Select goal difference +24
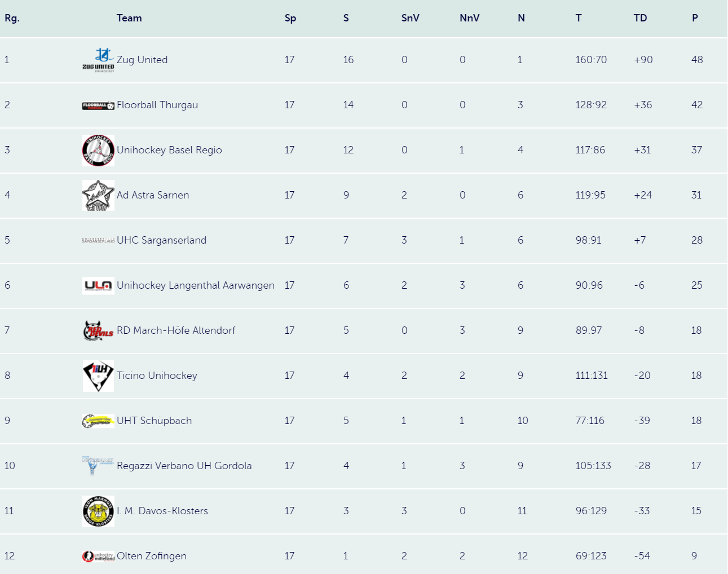The width and height of the screenshot is (728, 574). [x=643, y=195]
